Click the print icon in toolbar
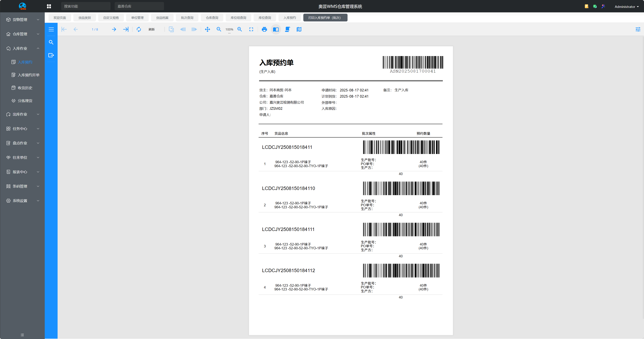 [x=264, y=29]
